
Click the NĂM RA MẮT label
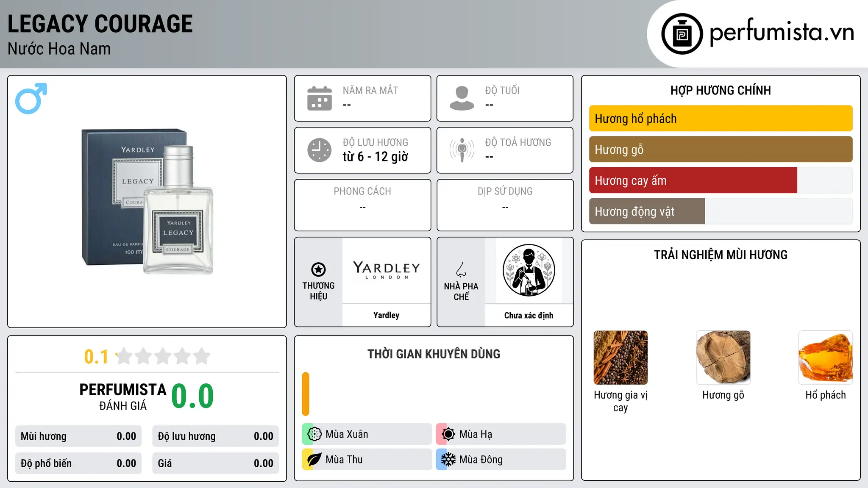pyautogui.click(x=370, y=90)
